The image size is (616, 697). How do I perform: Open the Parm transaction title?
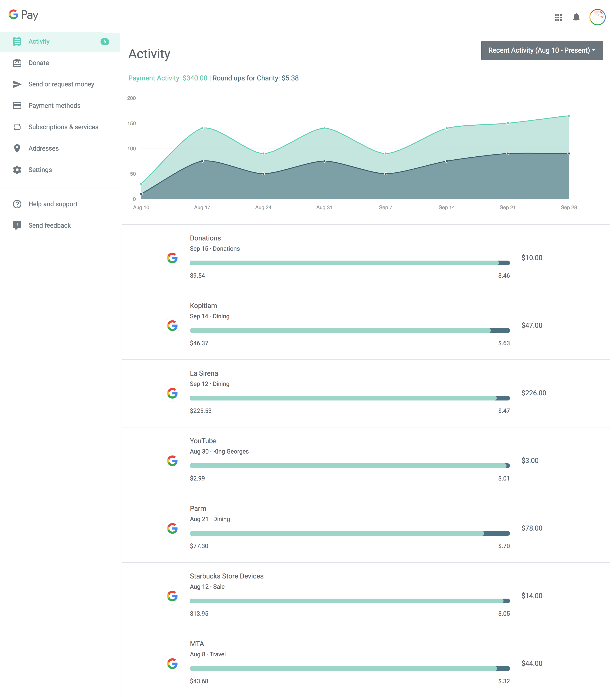pyautogui.click(x=198, y=509)
